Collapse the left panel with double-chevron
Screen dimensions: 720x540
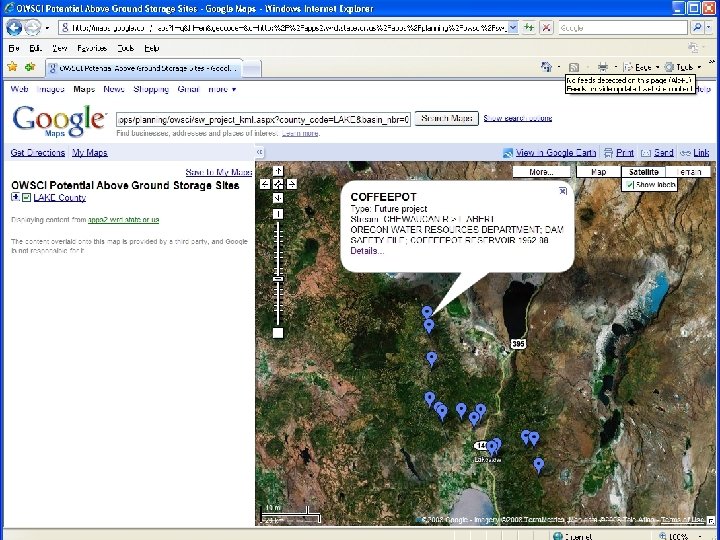click(259, 152)
